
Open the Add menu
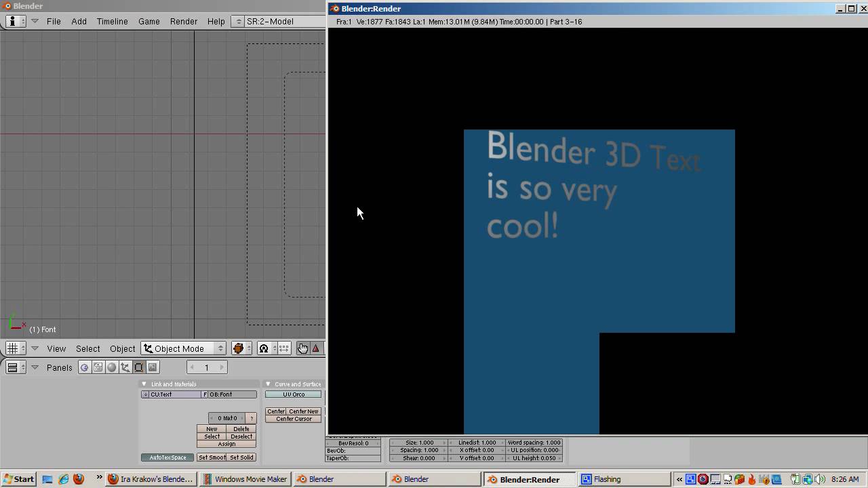(79, 21)
